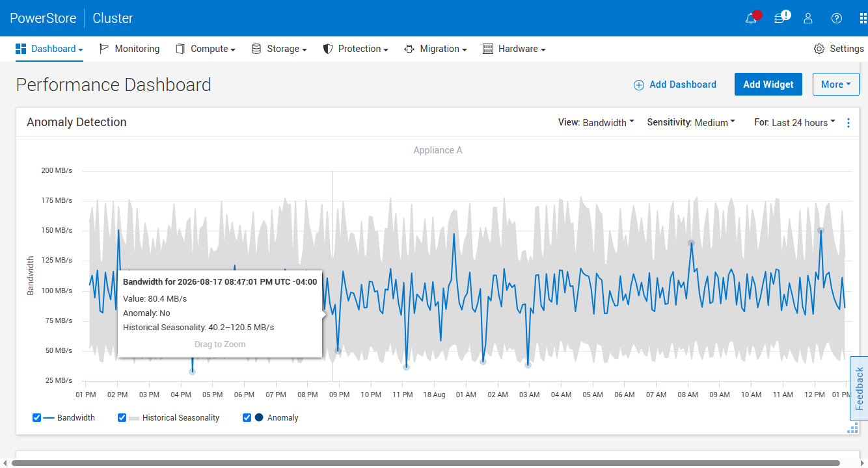
Task: Click the Migration icon
Action: (409, 49)
